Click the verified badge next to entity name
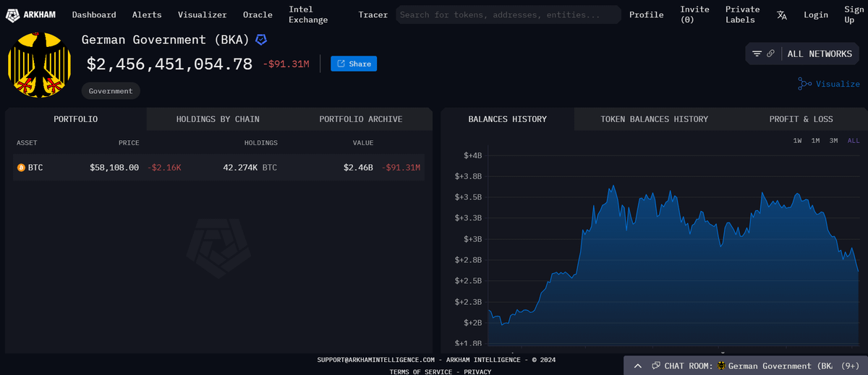Viewport: 868px width, 375px height. click(x=261, y=39)
